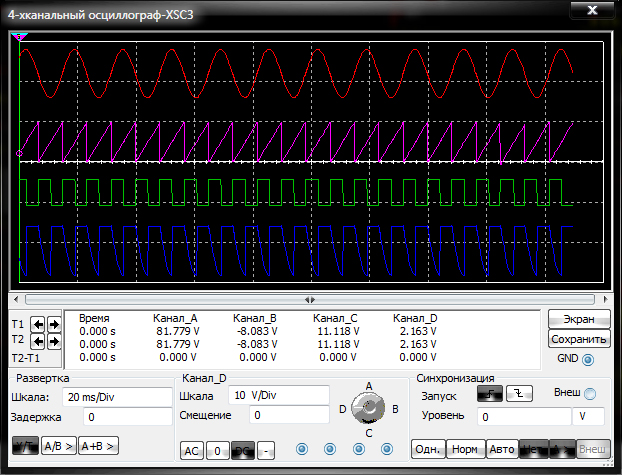Viewport: 622px width, 475px height.
Task: Click the Внеш trigger source button
Action: pos(593,449)
